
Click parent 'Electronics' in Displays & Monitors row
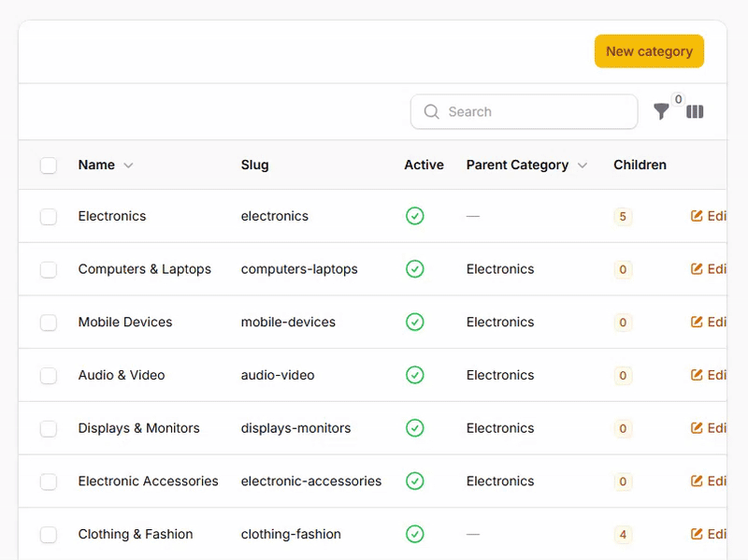tap(500, 428)
